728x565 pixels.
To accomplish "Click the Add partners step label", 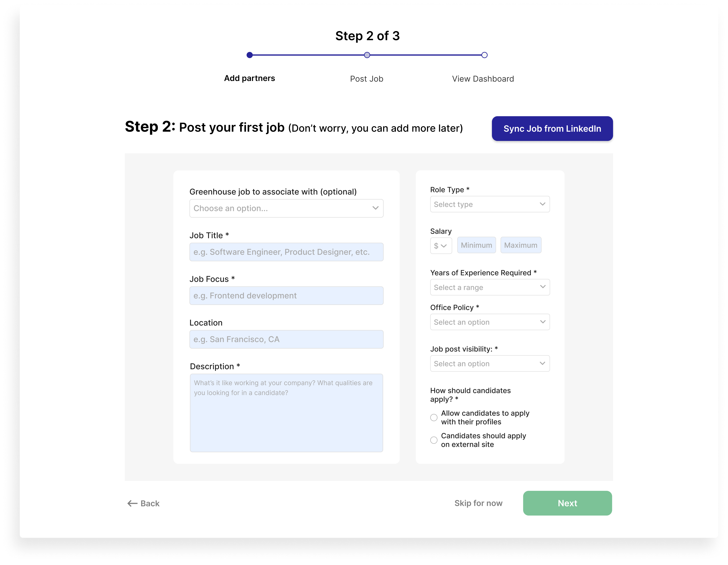I will (249, 78).
